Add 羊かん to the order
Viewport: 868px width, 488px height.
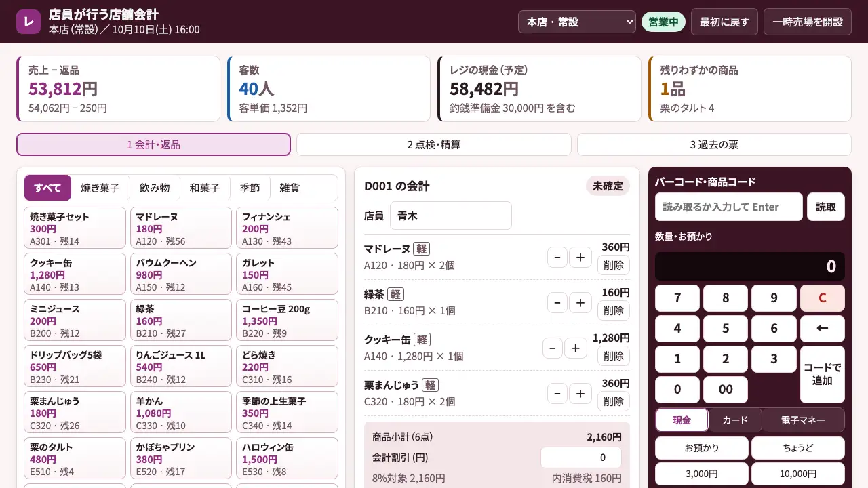tap(181, 412)
